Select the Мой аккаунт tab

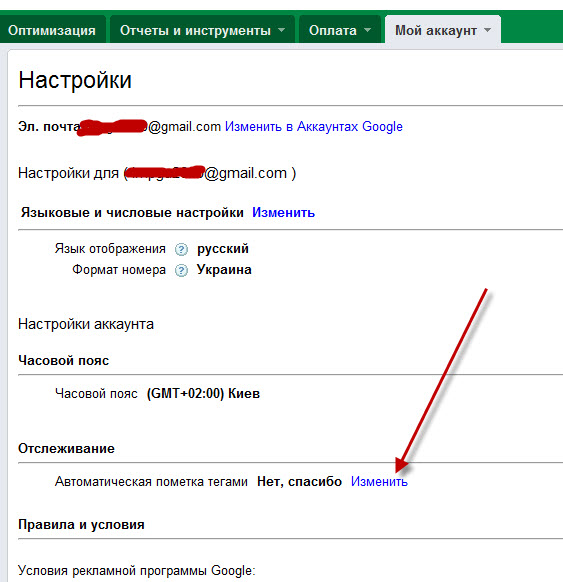443,30
